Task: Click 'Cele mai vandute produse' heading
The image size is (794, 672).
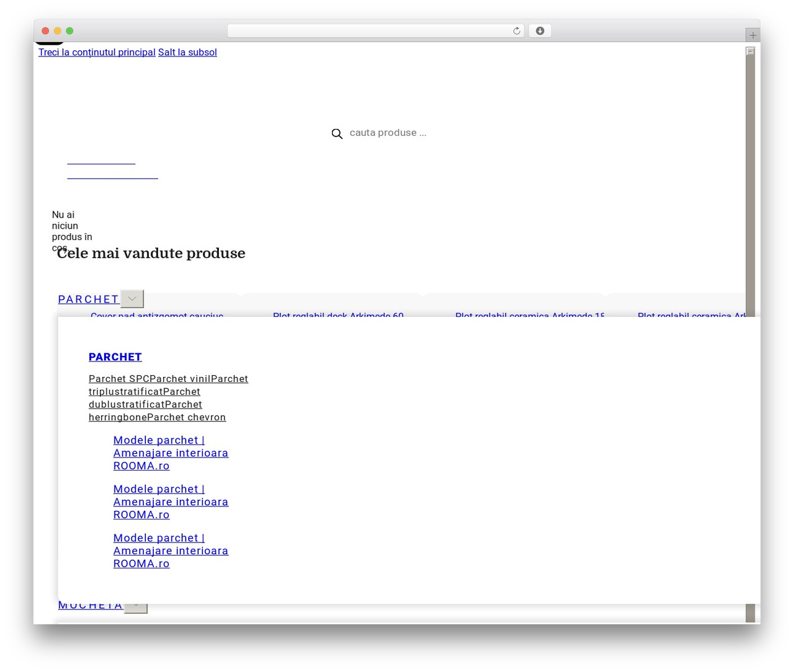Action: click(x=151, y=253)
